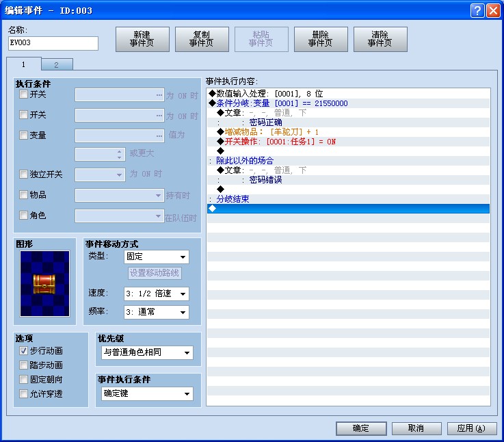This screenshot has height=442, width=504.
Task: Click the 变量 value spinner arrows
Action: tap(119, 155)
